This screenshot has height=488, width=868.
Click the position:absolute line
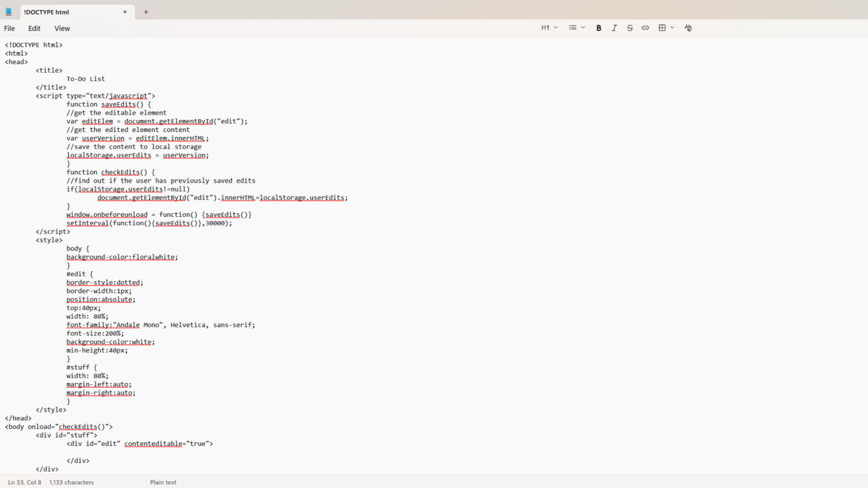click(x=101, y=300)
